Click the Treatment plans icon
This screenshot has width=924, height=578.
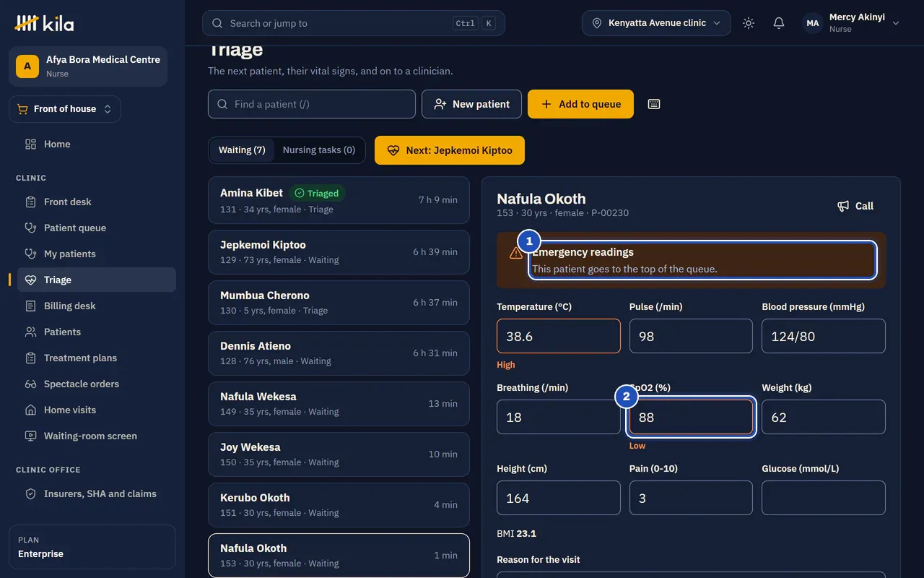(x=30, y=358)
